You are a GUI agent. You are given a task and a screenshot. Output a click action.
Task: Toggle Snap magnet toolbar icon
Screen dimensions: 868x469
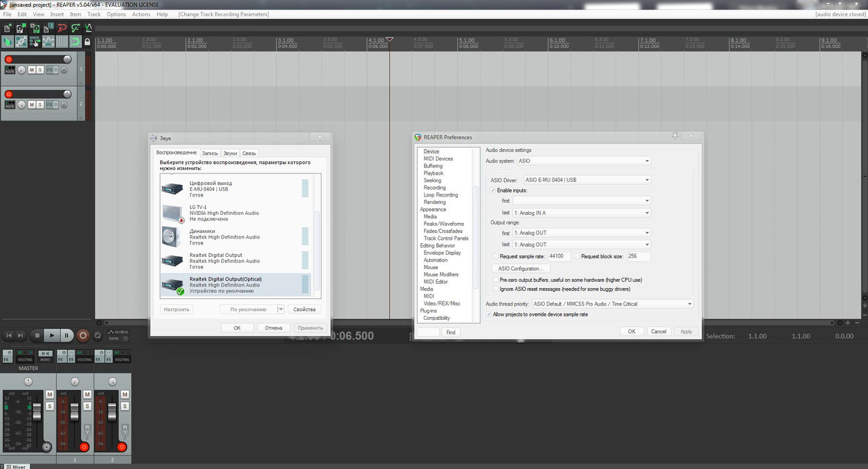75,41
